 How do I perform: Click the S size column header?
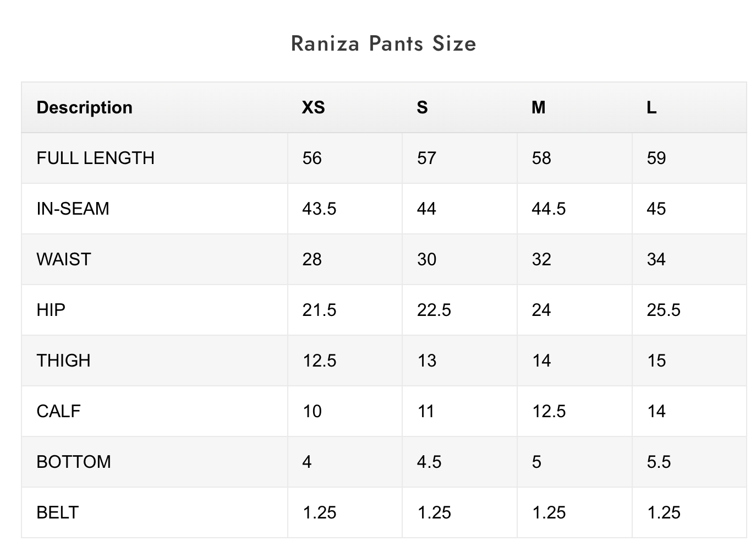(422, 107)
